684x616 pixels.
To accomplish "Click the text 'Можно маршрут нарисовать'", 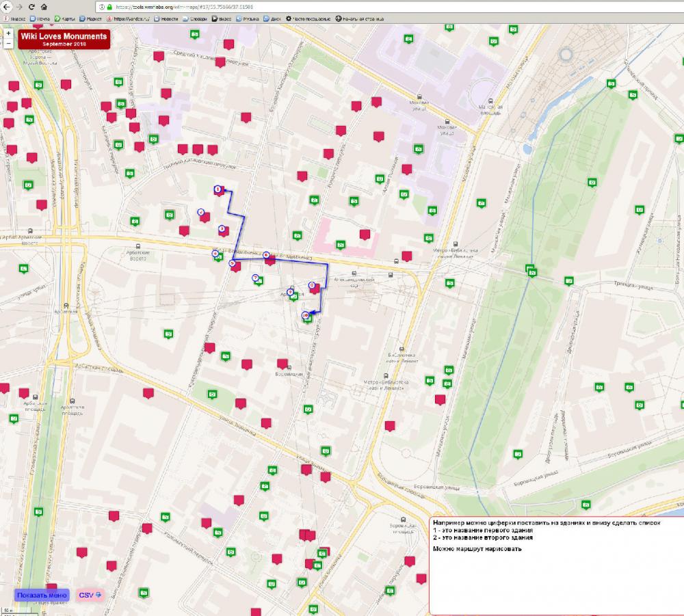I will (477, 549).
